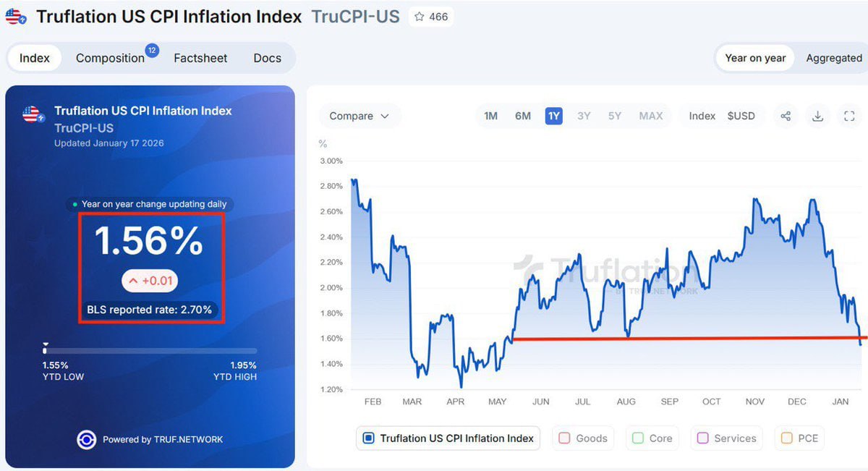868x471 pixels.
Task: Click the download chart icon
Action: click(817, 116)
